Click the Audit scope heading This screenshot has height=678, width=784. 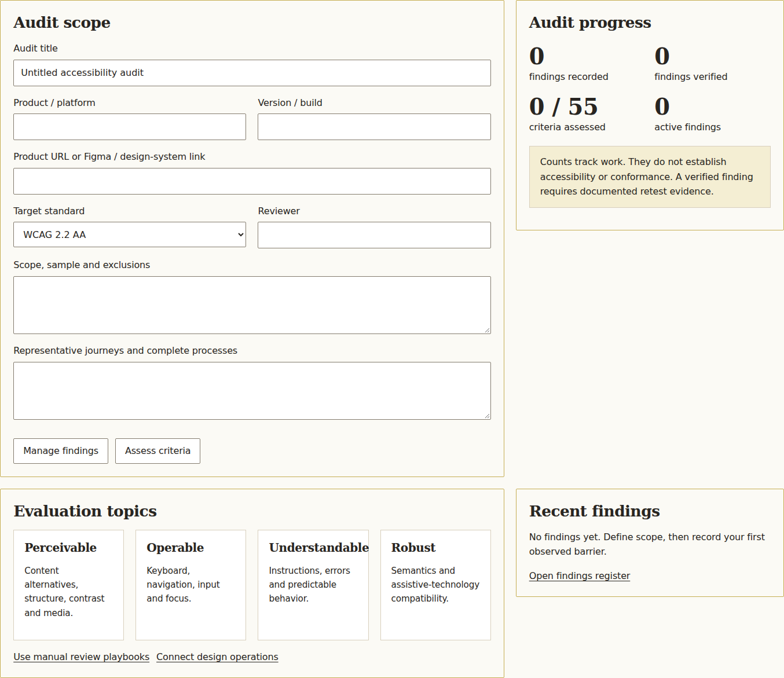pos(62,23)
